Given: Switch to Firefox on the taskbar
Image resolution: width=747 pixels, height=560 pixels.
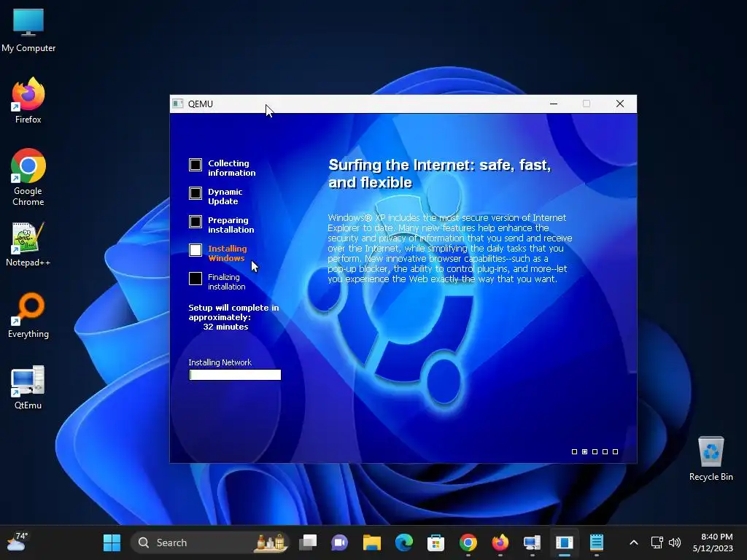Looking at the screenshot, I should click(x=500, y=542).
